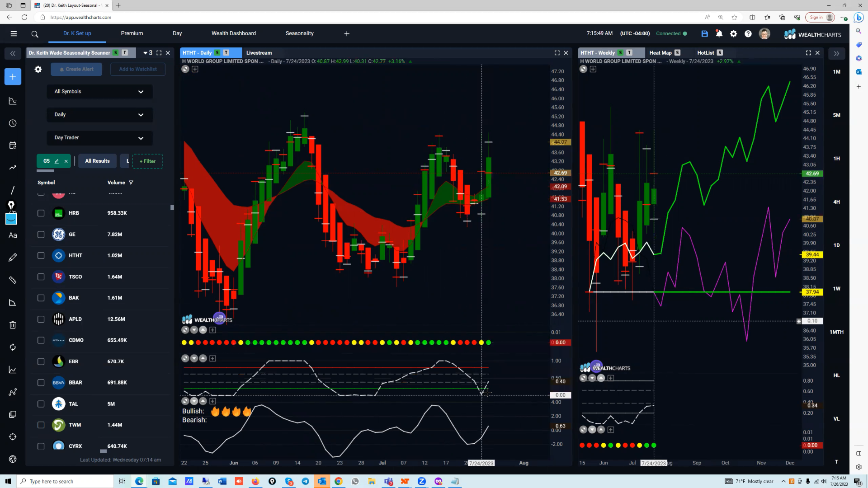Switch to the Day tab
This screenshot has height=488, width=868.
(x=177, y=33)
